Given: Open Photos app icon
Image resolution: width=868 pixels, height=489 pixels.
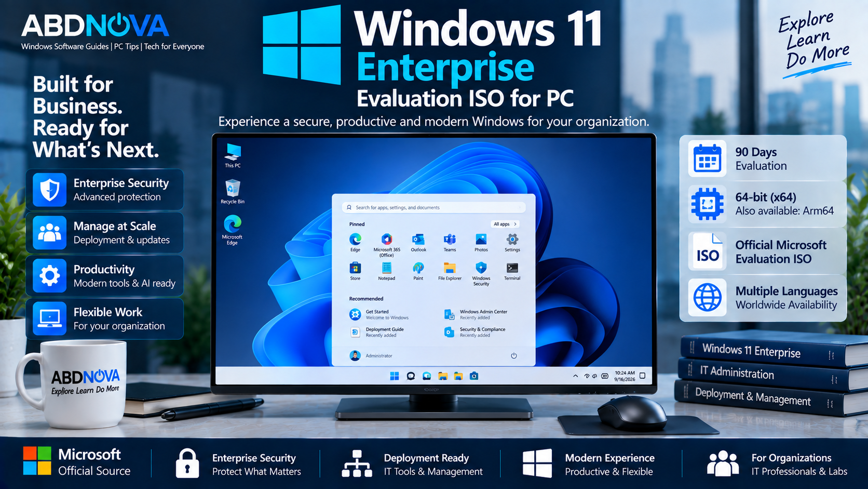Looking at the screenshot, I should (481, 242).
